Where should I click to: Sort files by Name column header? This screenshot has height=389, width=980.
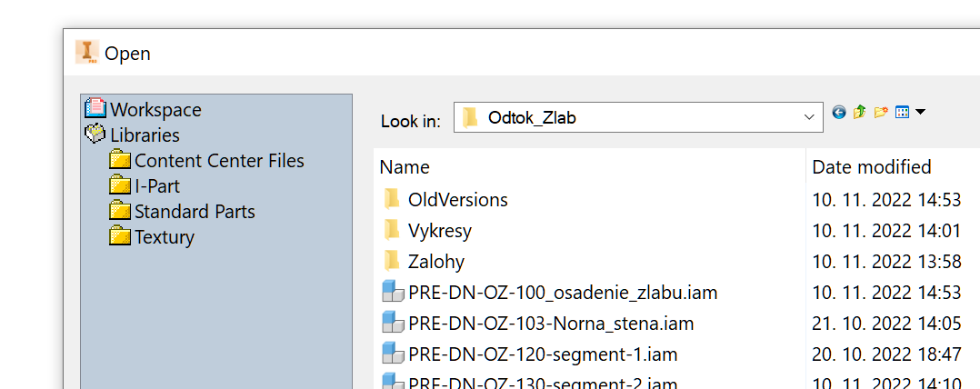(405, 166)
